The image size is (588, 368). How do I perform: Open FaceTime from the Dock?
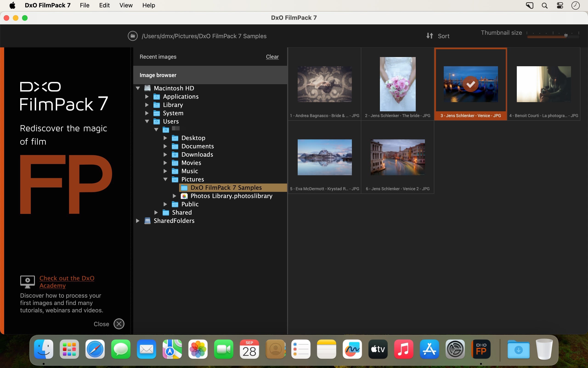[223, 349]
